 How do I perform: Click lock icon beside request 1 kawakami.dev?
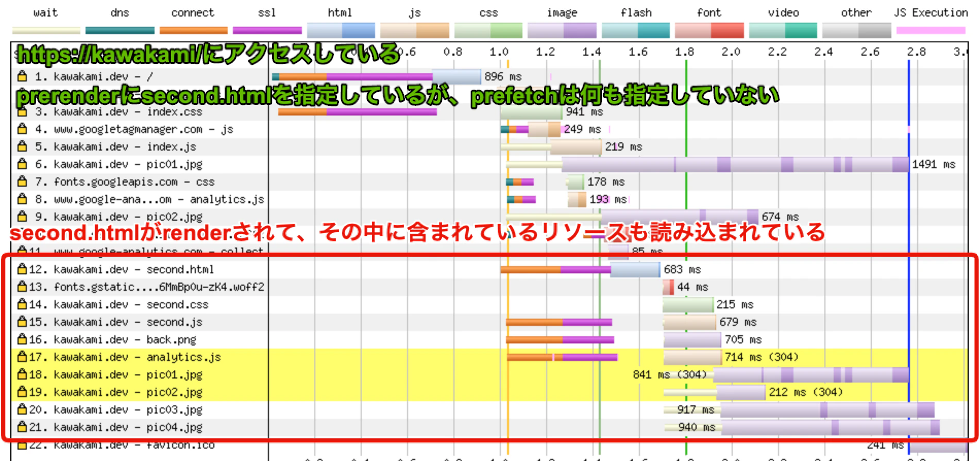(x=22, y=76)
